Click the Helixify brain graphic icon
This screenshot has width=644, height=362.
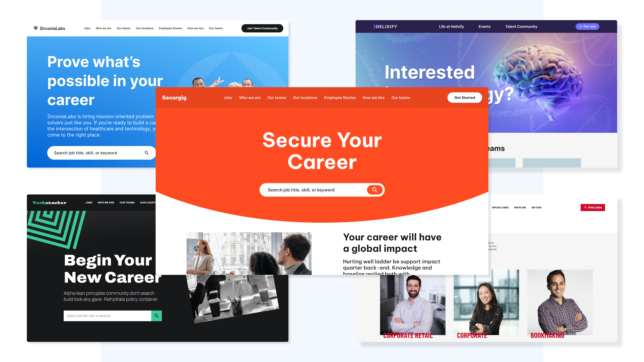click(x=544, y=80)
